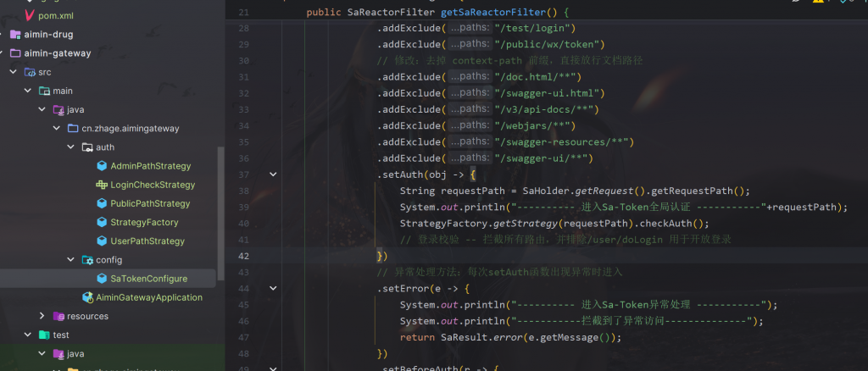Image resolution: width=868 pixels, height=371 pixels.
Task: Expand the resources folder chevron
Action: click(x=42, y=316)
